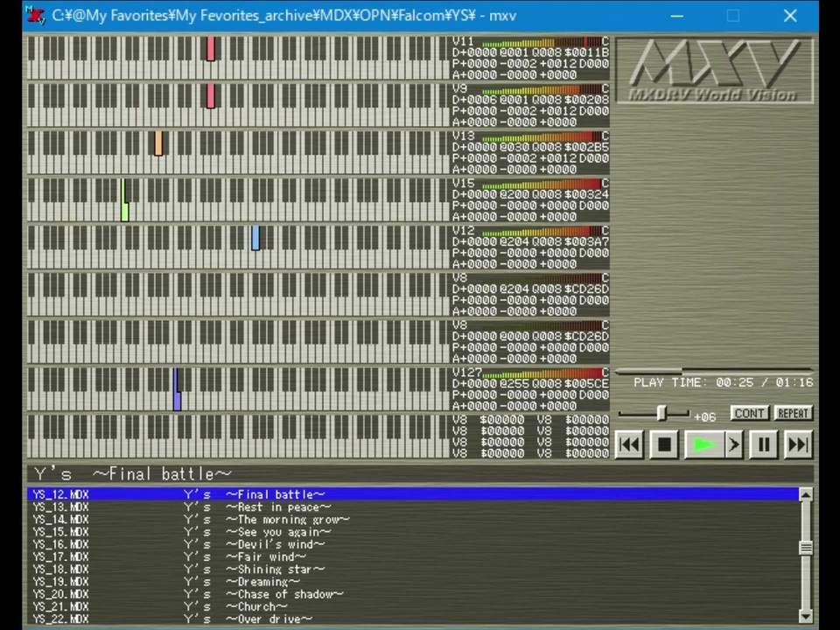The image size is (840, 630).
Task: Pause the current song
Action: click(763, 444)
